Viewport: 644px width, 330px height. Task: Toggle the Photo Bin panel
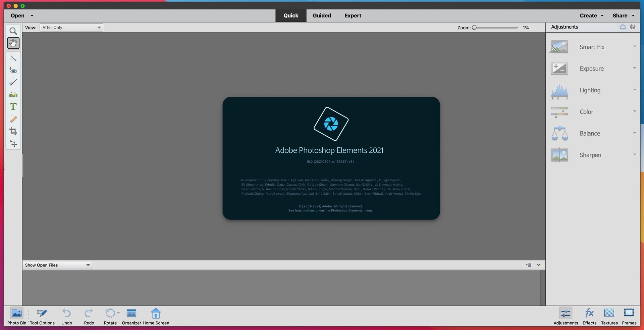[16, 317]
